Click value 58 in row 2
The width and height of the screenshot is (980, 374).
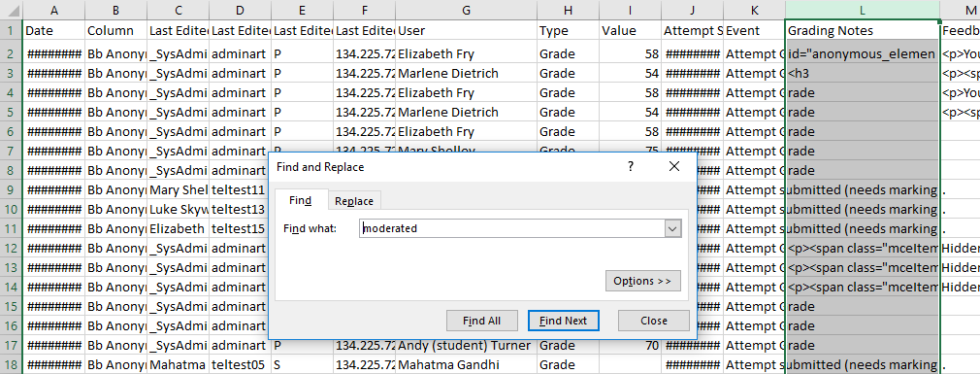pos(630,54)
